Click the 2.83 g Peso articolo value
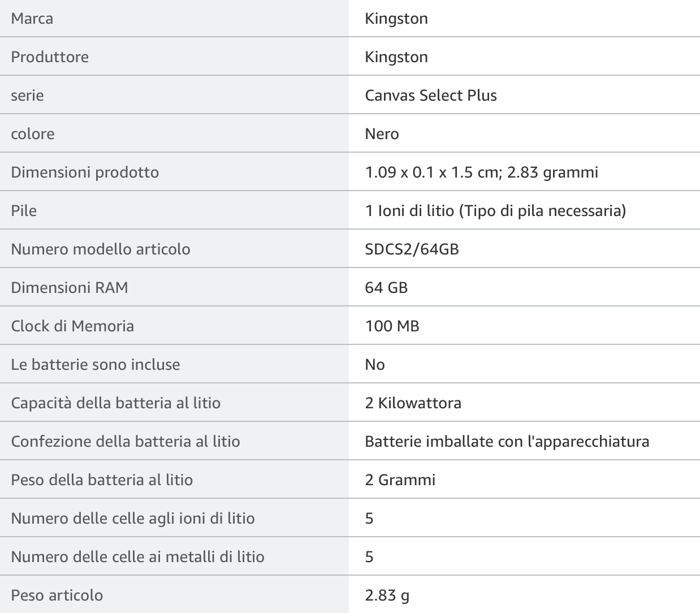 387,595
